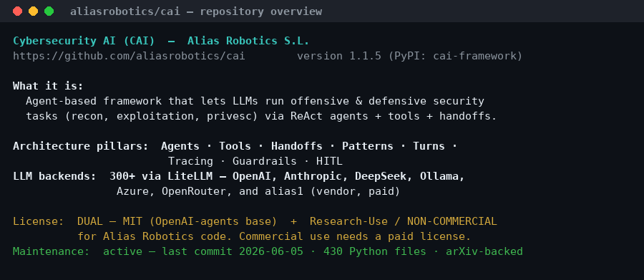644x280 pixels.
Task: Click the 'License:' label
Action: click(39, 221)
